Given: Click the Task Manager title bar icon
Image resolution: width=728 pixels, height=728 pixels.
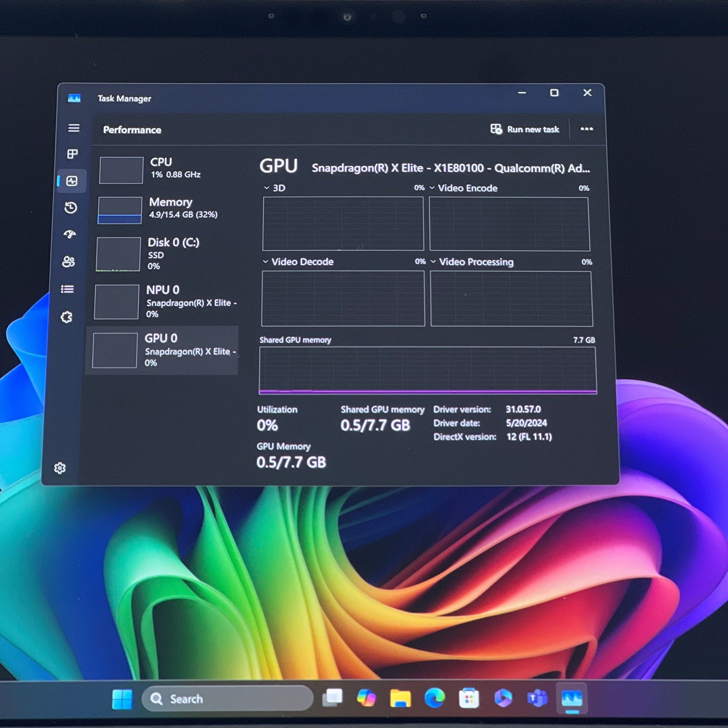Looking at the screenshot, I should [x=74, y=98].
